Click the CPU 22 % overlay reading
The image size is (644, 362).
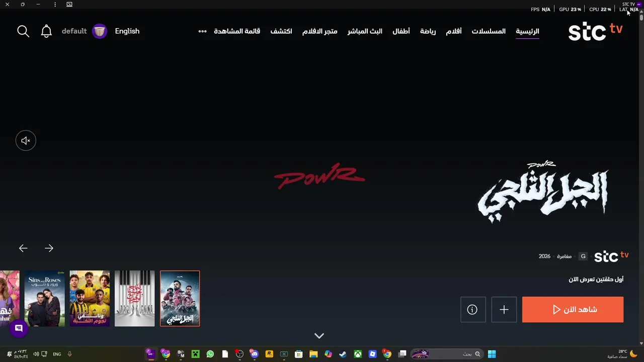click(600, 10)
